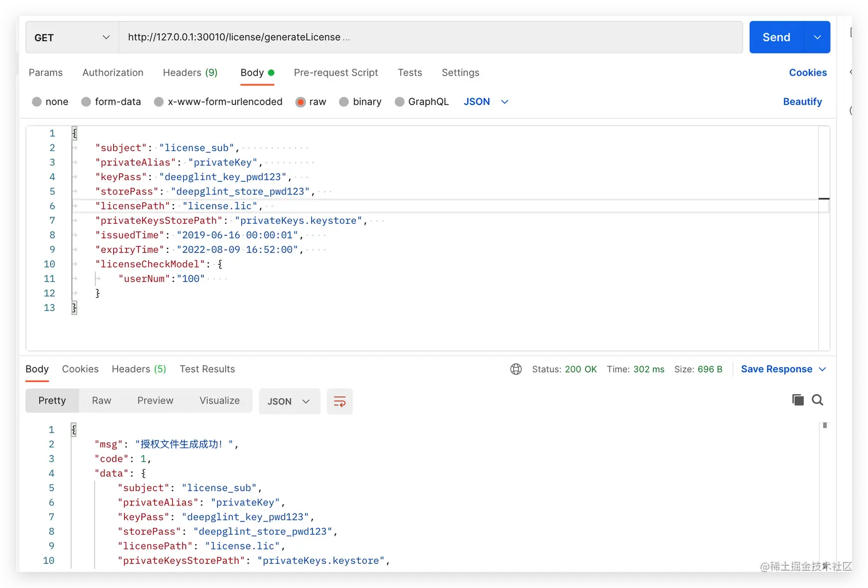868x588 pixels.
Task: Click the "Time: 302 ms" text
Action: [635, 369]
